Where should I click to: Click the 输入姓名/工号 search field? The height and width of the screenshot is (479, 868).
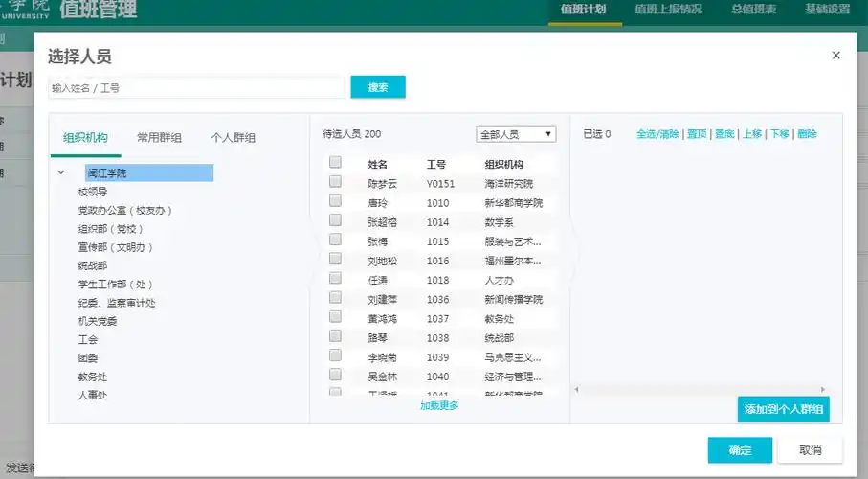[196, 87]
